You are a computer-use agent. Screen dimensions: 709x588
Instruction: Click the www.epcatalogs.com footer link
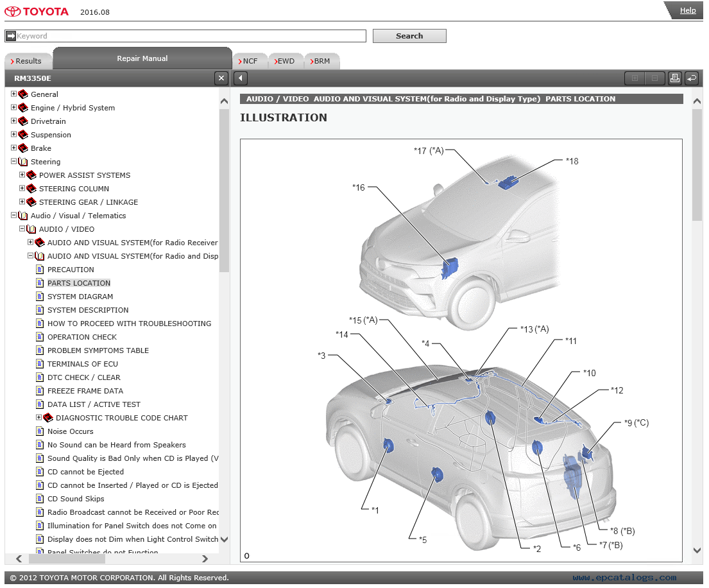coord(624,578)
